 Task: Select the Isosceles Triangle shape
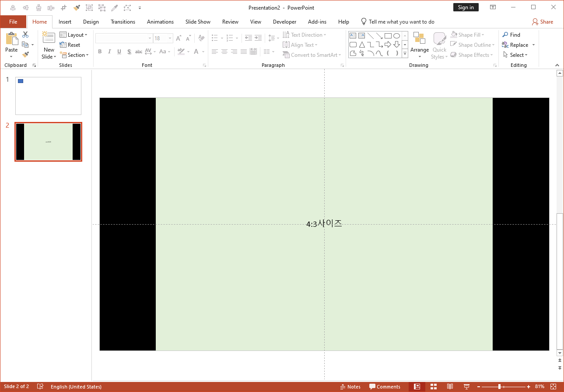[362, 45]
